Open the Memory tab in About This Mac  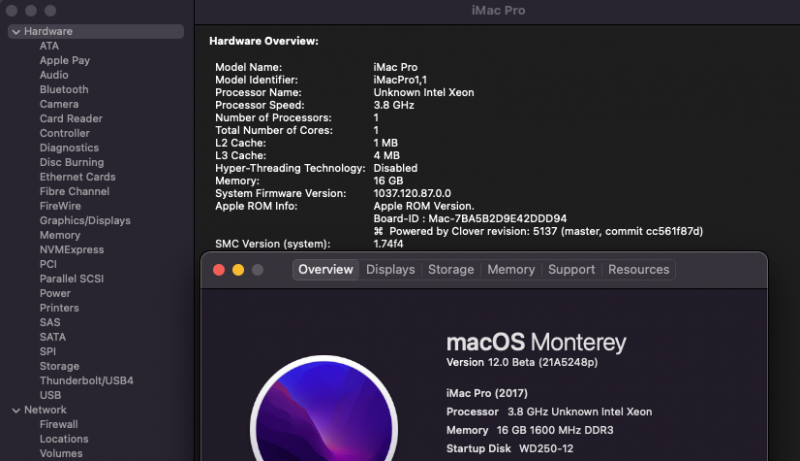[x=511, y=269]
